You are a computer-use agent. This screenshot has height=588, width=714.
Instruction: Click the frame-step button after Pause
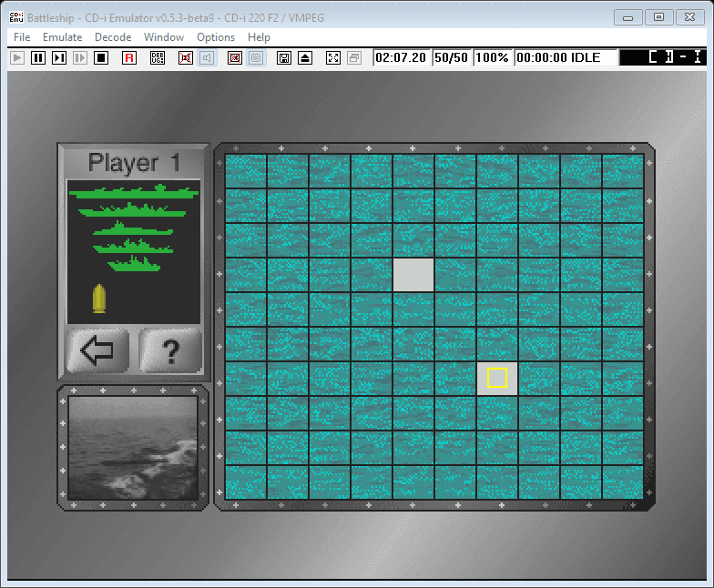point(59,57)
